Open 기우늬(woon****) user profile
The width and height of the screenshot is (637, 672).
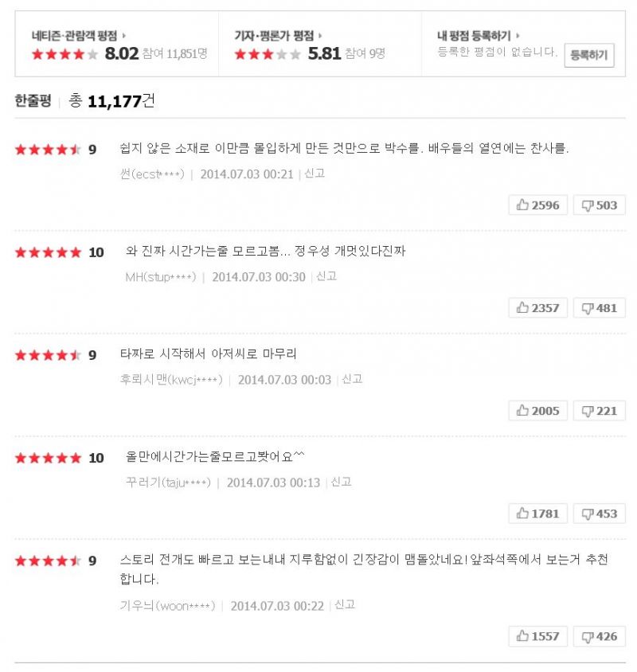coord(167,606)
